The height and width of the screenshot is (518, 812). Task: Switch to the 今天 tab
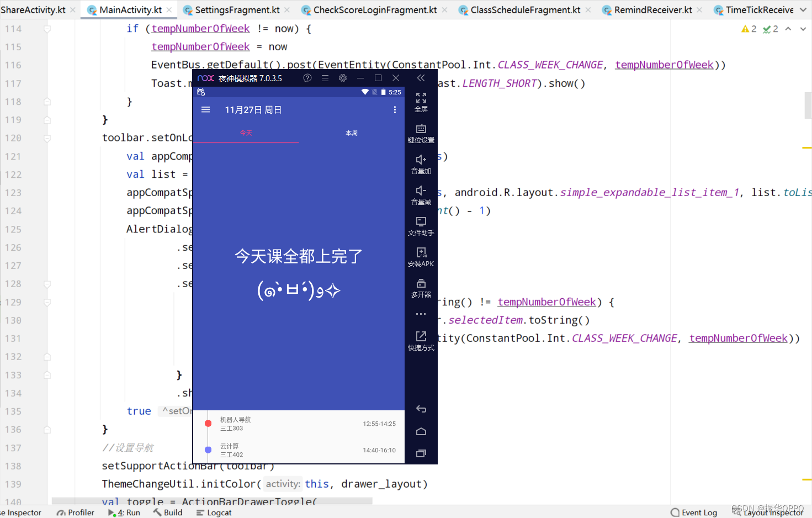click(246, 133)
